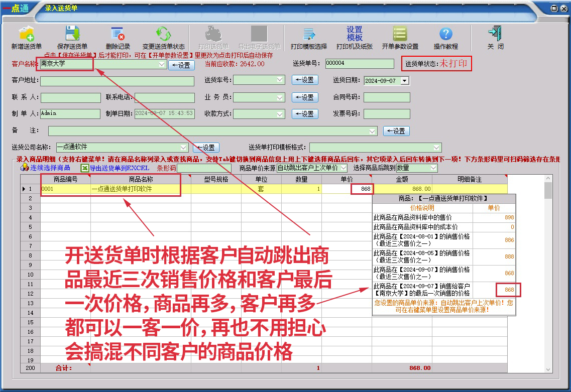
Task: Click the 删除记录 toolbar icon
Action: pos(118,34)
